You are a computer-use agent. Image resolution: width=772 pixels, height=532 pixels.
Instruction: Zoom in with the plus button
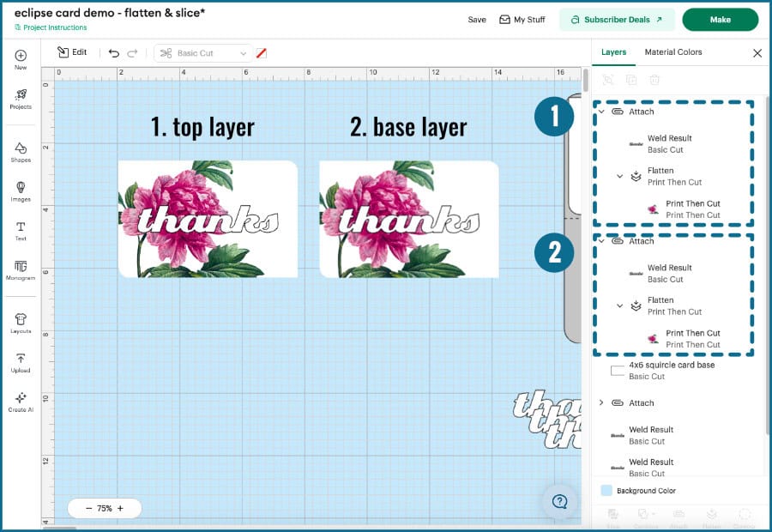pyautogui.click(x=121, y=508)
